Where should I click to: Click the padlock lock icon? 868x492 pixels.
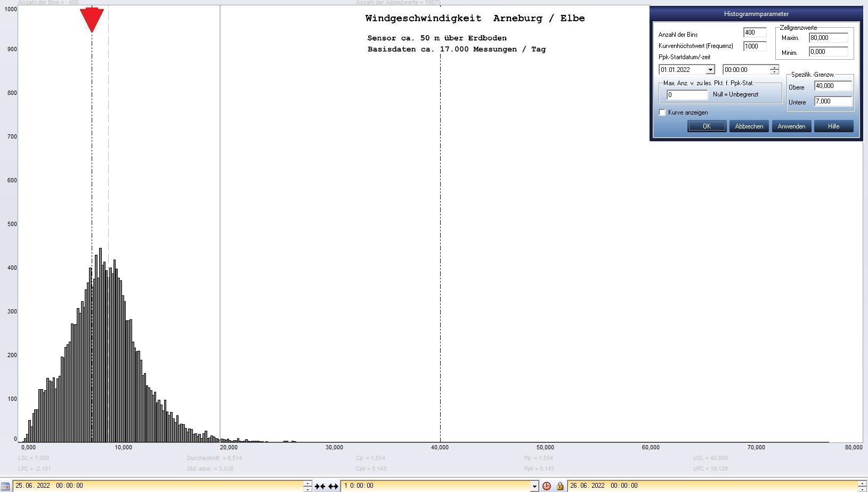click(x=559, y=486)
